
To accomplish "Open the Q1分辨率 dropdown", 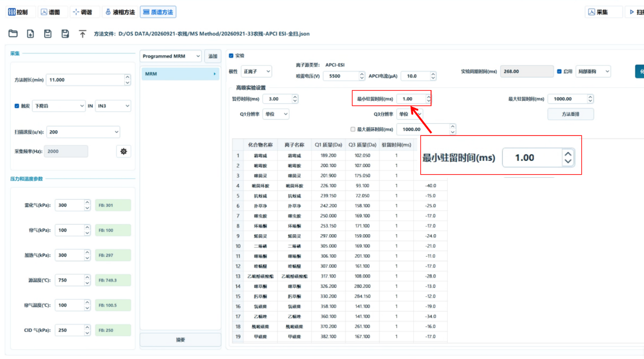I will click(276, 114).
